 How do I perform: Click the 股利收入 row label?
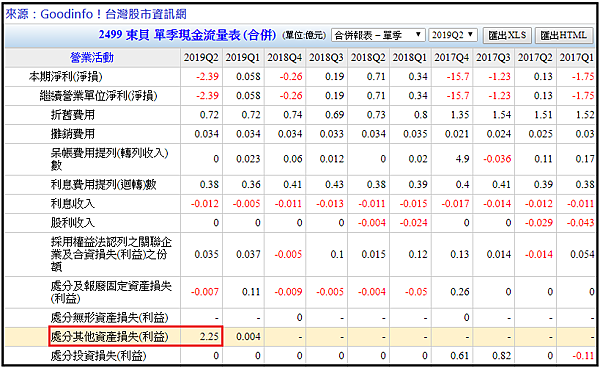[73, 223]
